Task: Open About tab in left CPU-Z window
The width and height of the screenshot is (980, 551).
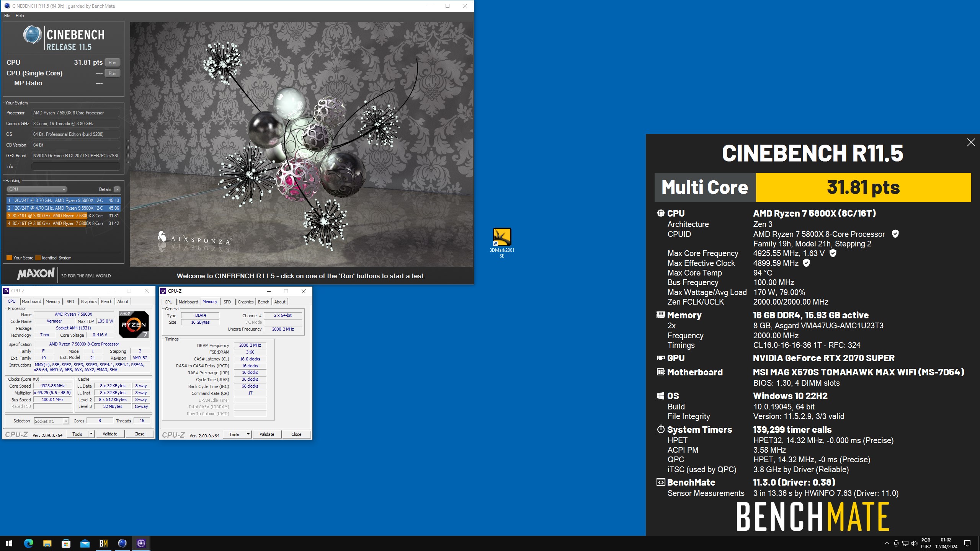Action: coord(123,302)
